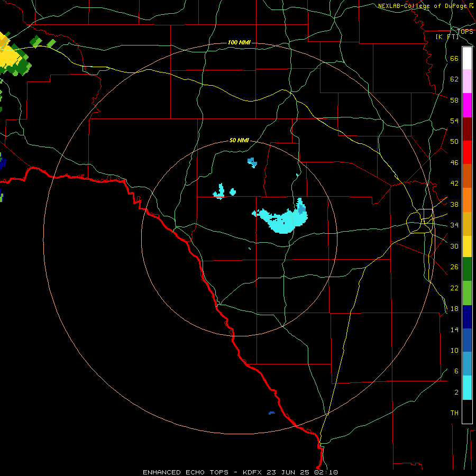
Task: Click the magenta legend swatch
Action: tap(467, 105)
